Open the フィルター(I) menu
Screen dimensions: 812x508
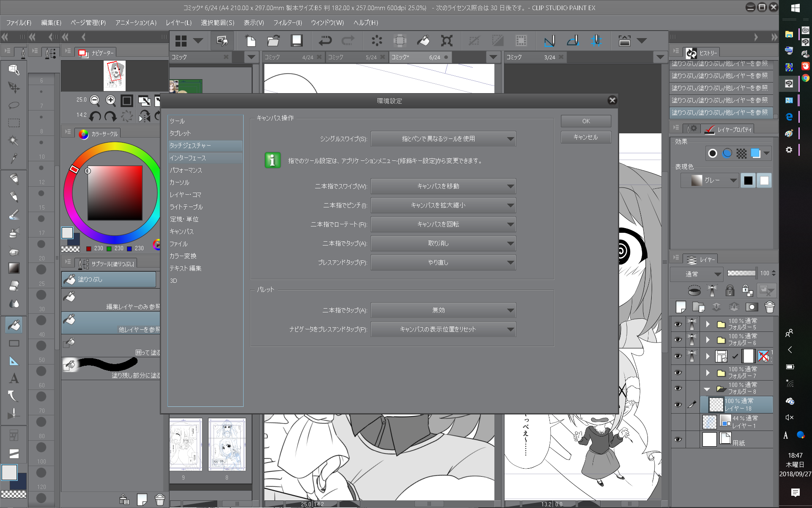click(x=287, y=23)
